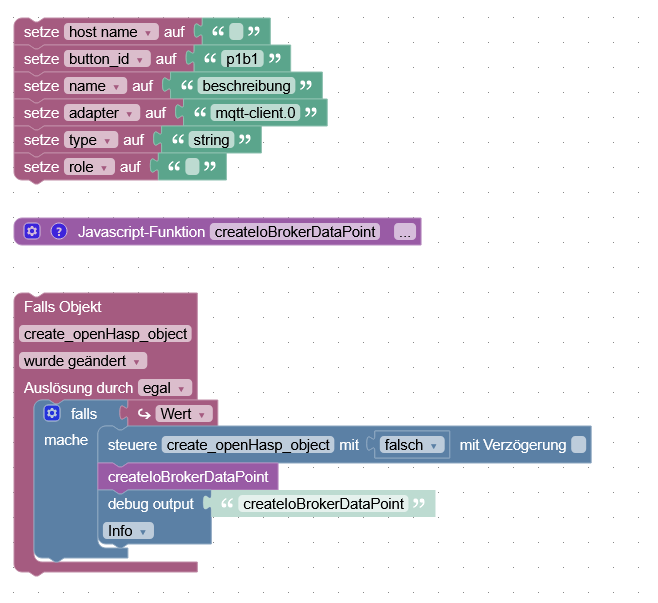Choose the object ID in the steuere block

coord(248,445)
